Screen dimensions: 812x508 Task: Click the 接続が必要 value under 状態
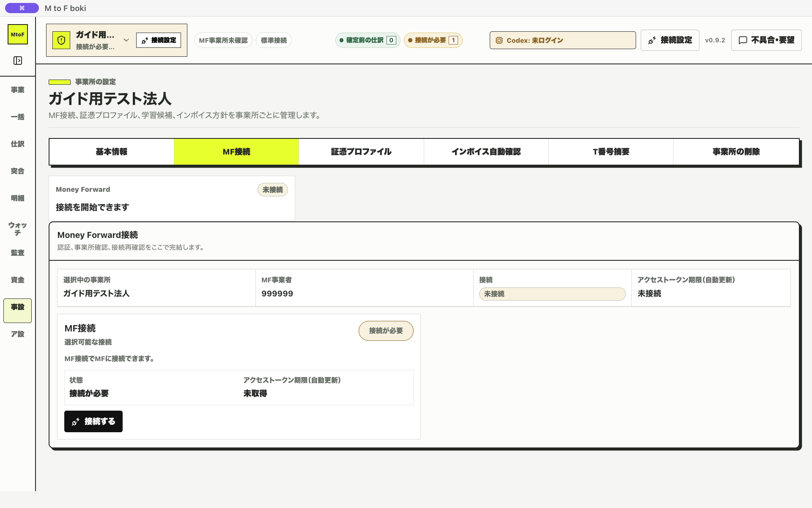pos(89,393)
